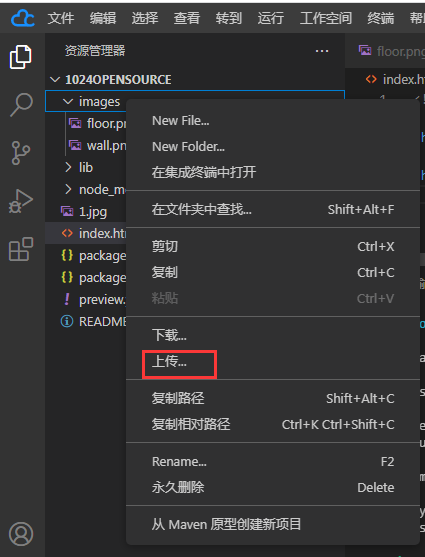
Task: Select 上传... from context menu
Action: (273, 361)
